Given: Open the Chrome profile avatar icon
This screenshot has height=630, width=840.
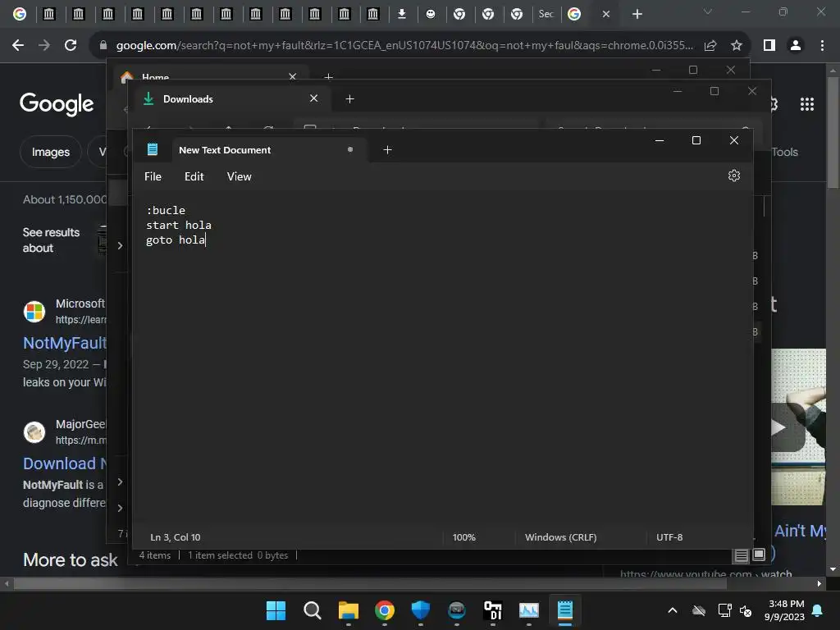Looking at the screenshot, I should pyautogui.click(x=796, y=46).
